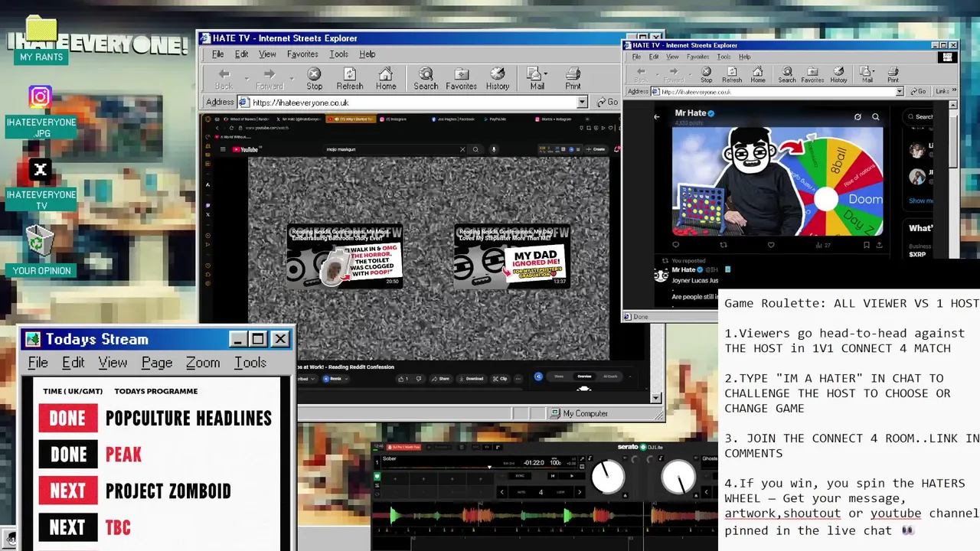Click Stop in left Explorer toolbar

point(314,78)
